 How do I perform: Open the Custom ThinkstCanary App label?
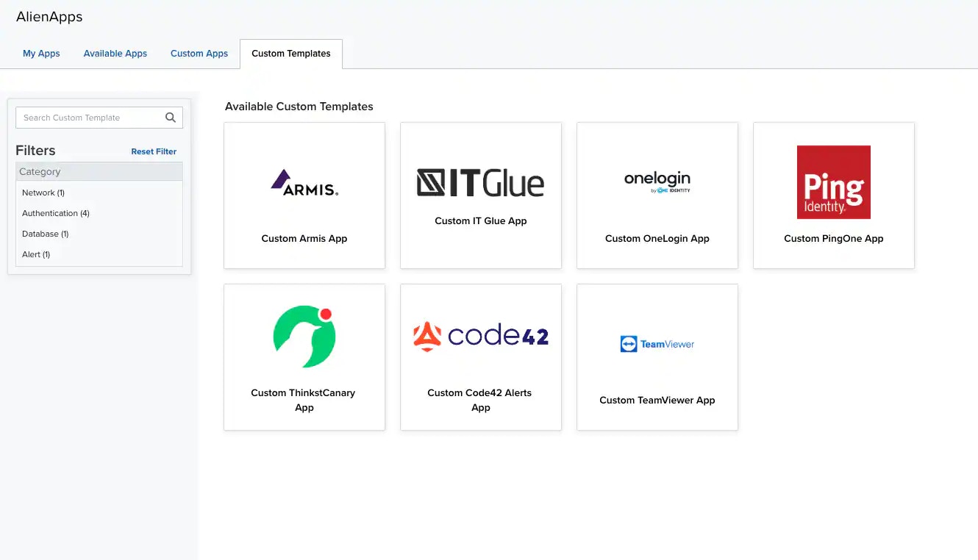pos(303,401)
